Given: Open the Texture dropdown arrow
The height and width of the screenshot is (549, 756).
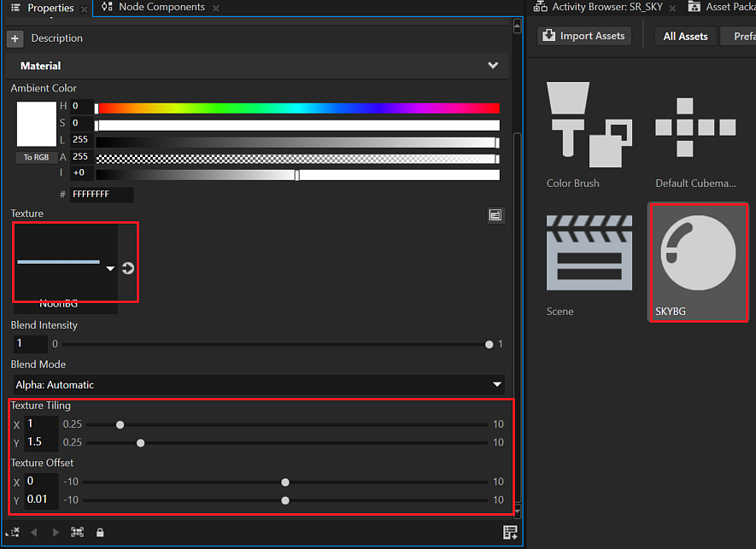Looking at the screenshot, I should [110, 268].
